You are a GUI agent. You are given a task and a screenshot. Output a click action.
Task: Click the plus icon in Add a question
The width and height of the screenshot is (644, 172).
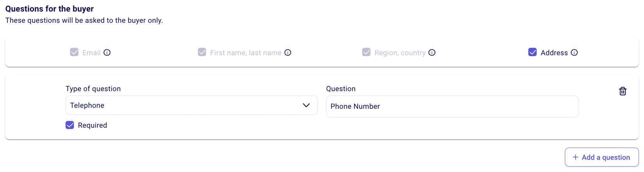point(575,157)
